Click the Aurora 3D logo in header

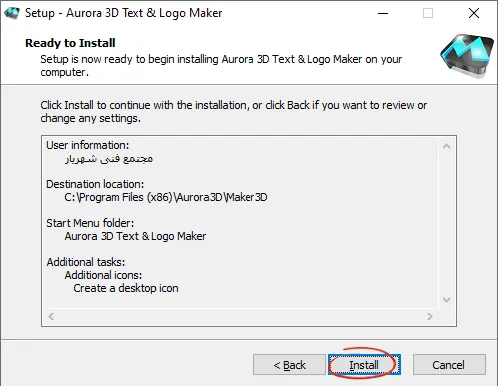coord(467,56)
